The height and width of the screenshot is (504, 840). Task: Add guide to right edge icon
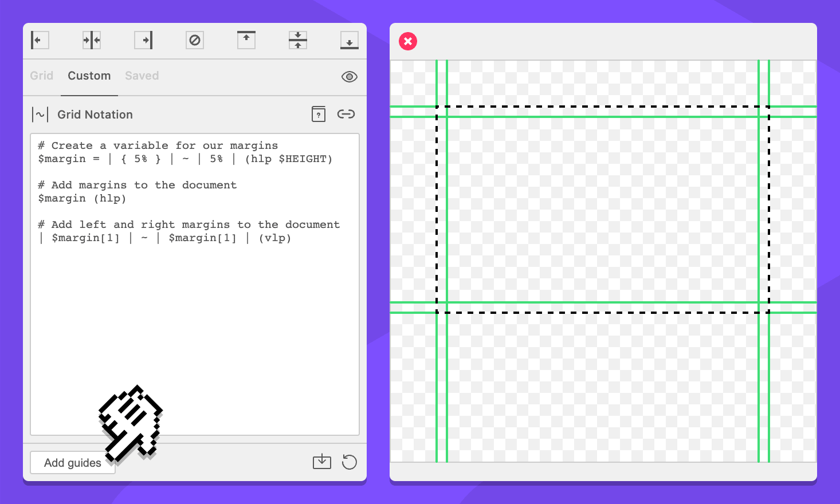pos(143,40)
